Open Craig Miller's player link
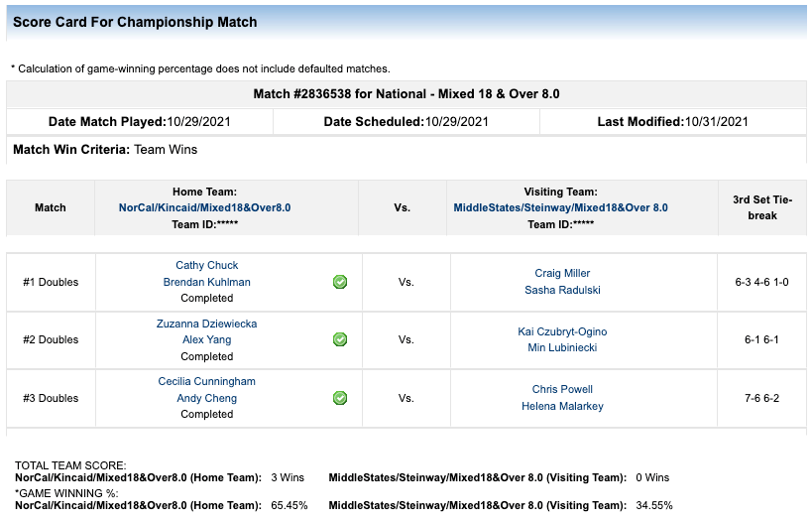Viewport: 812px width, 520px height. point(562,273)
